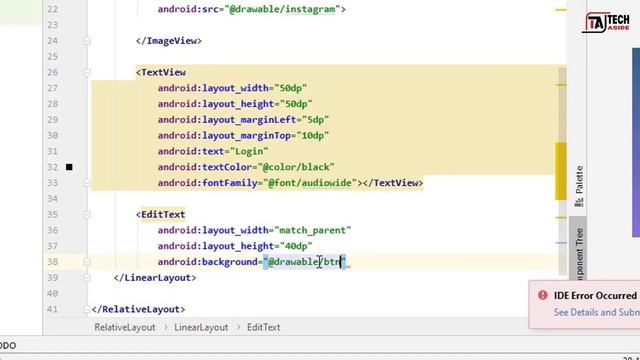Image resolution: width=640 pixels, height=360 pixels.
Task: Collapse the ImageView closing tag fold on line 24
Action: tap(87, 41)
